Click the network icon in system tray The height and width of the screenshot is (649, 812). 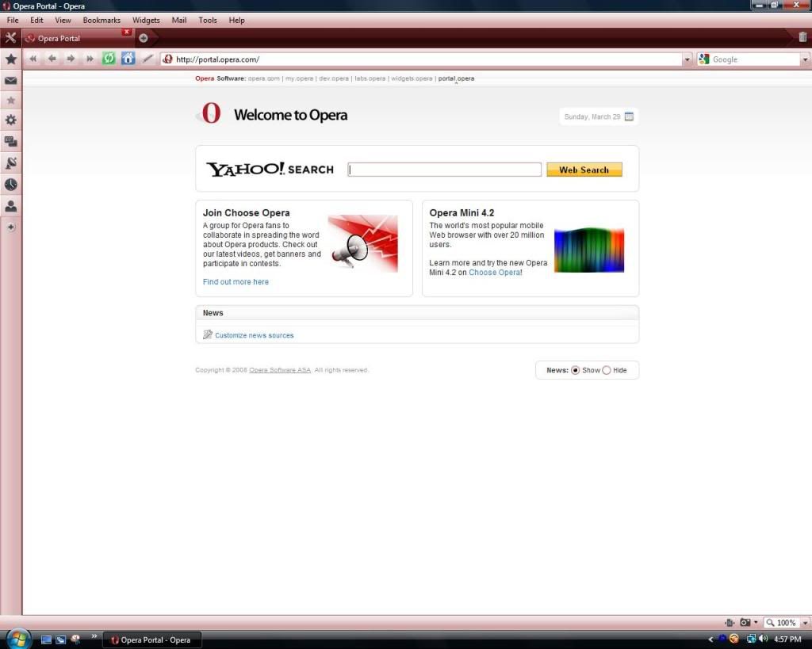(751, 639)
